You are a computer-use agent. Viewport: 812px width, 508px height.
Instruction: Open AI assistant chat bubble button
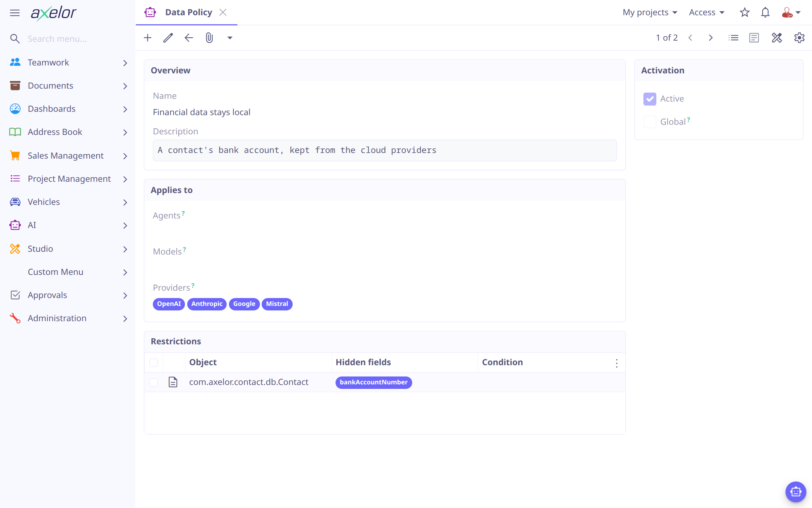tap(796, 492)
